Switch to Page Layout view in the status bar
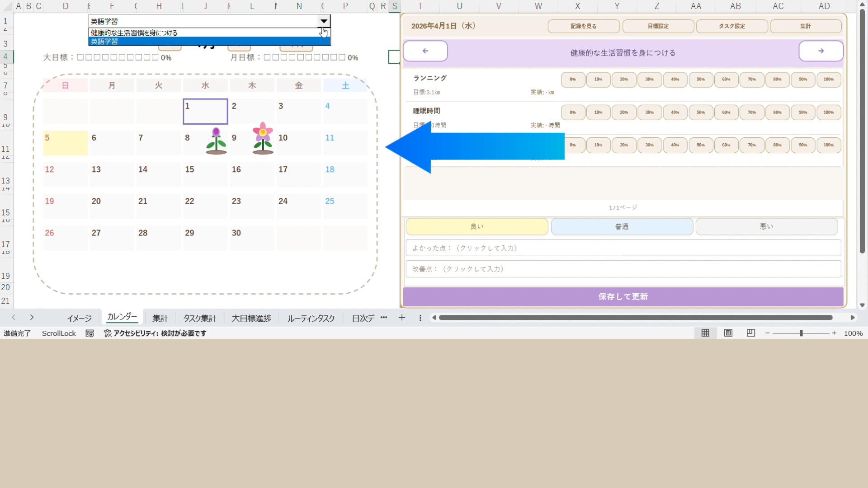Screen dimensions: 868x488 [x=728, y=333]
